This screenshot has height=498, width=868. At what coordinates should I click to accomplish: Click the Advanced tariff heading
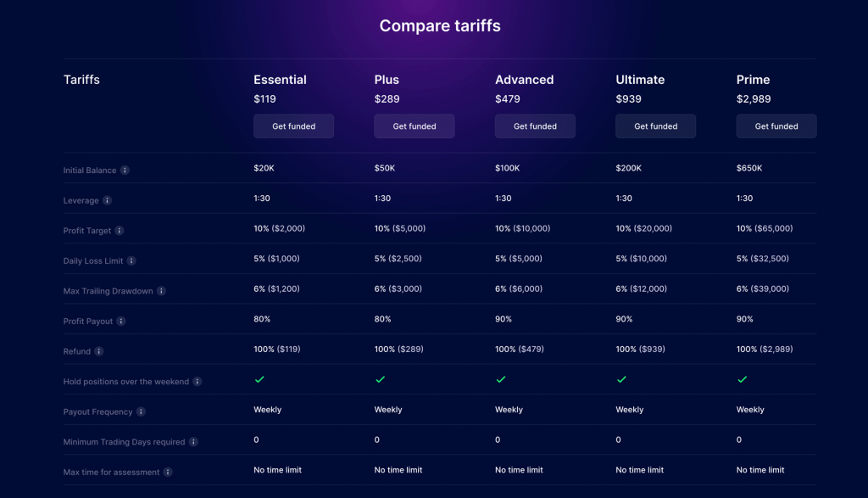[x=524, y=80]
